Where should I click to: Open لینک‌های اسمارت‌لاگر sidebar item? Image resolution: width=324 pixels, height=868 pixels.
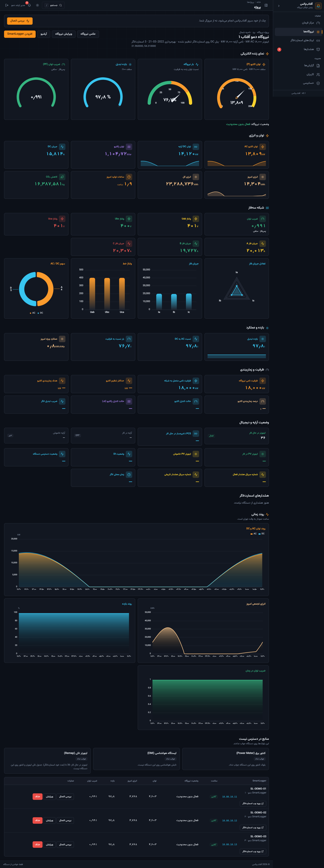pos(298,40)
